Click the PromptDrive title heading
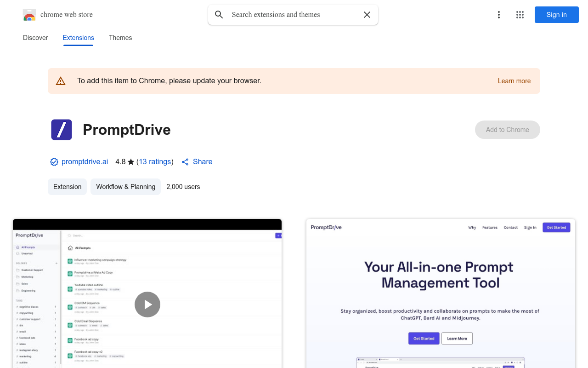The height and width of the screenshot is (368, 588). (127, 130)
